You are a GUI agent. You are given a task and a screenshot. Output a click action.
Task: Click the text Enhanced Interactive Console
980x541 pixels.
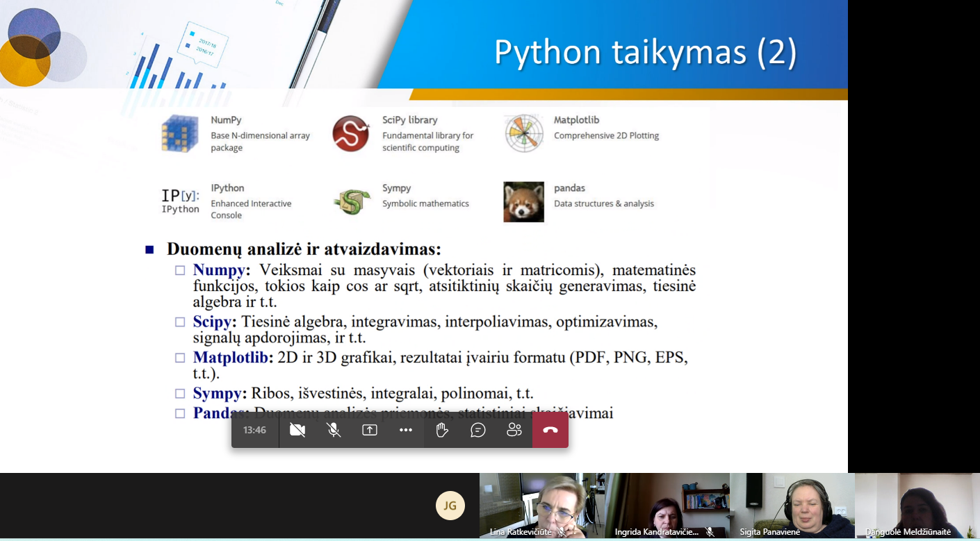(251, 209)
